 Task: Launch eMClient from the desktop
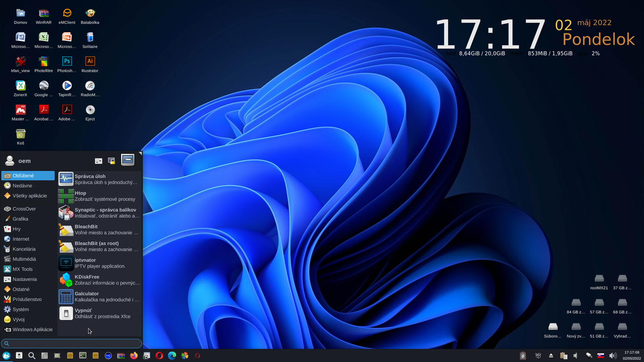[x=67, y=16]
